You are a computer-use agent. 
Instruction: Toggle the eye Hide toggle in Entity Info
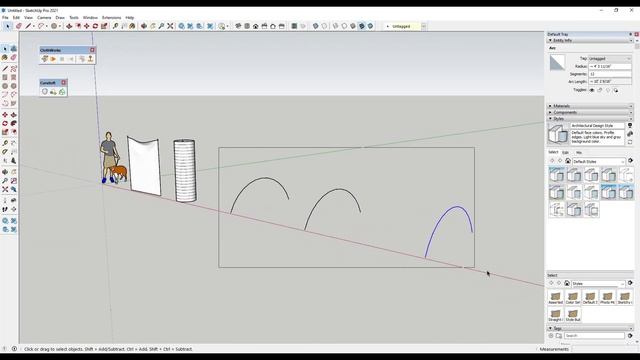pyautogui.click(x=592, y=90)
